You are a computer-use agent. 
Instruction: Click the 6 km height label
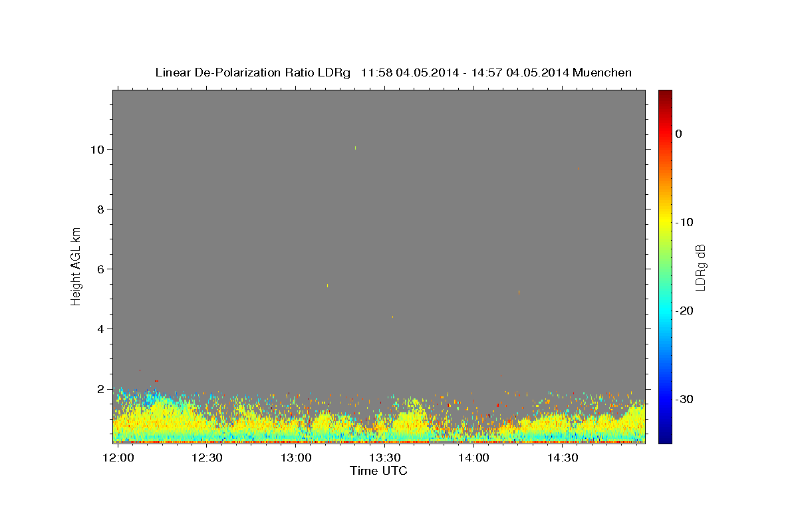click(x=100, y=269)
